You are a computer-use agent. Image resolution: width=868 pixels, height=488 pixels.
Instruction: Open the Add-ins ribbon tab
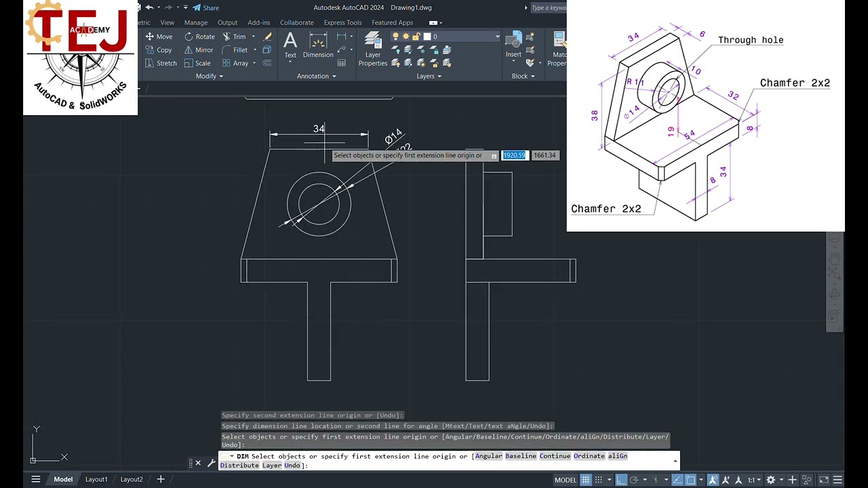[258, 22]
